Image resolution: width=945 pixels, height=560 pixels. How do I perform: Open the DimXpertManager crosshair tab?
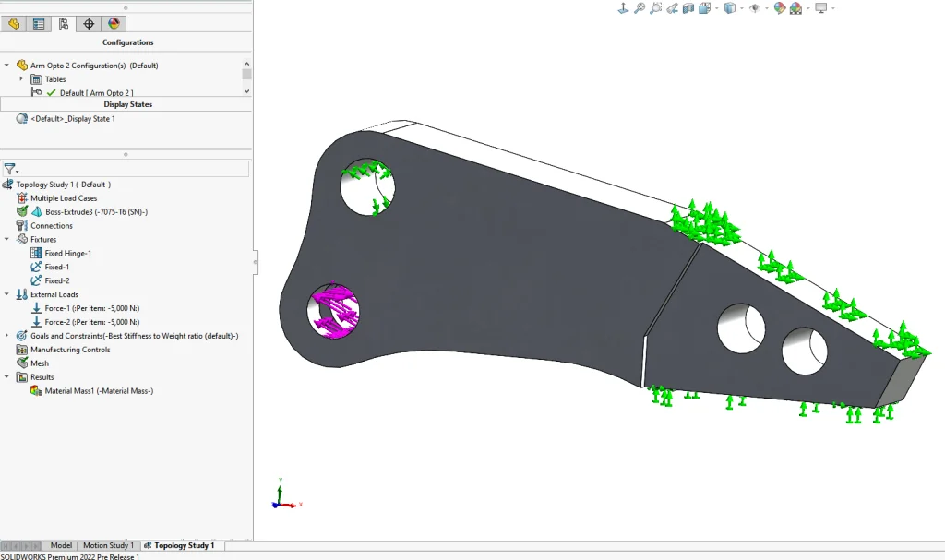point(89,24)
